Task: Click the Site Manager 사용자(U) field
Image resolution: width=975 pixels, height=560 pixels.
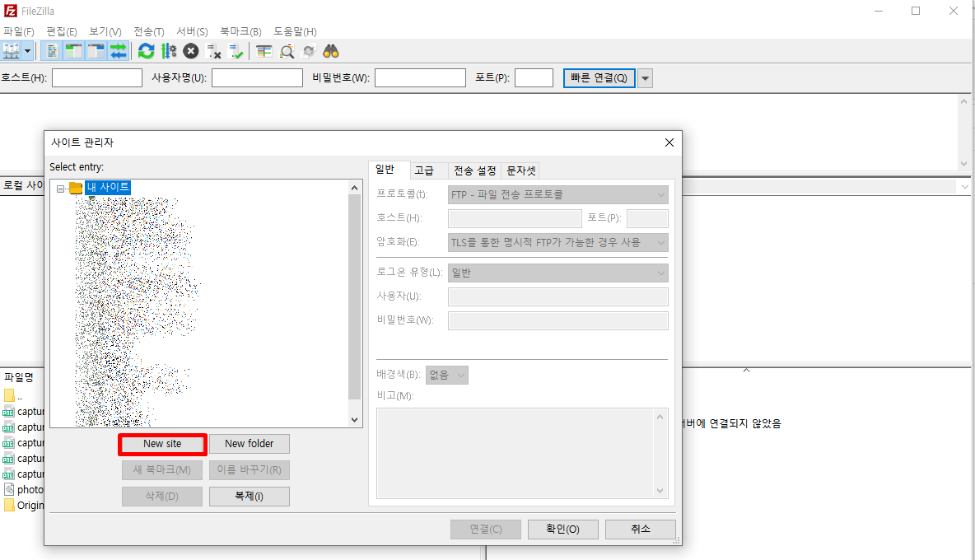Action: [x=557, y=296]
